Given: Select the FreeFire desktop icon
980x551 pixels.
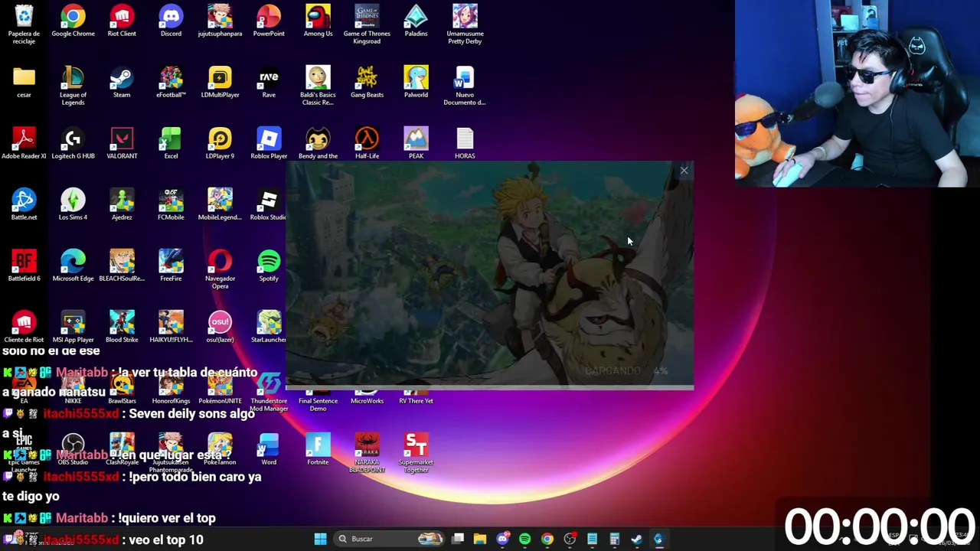Looking at the screenshot, I should click(x=171, y=266).
